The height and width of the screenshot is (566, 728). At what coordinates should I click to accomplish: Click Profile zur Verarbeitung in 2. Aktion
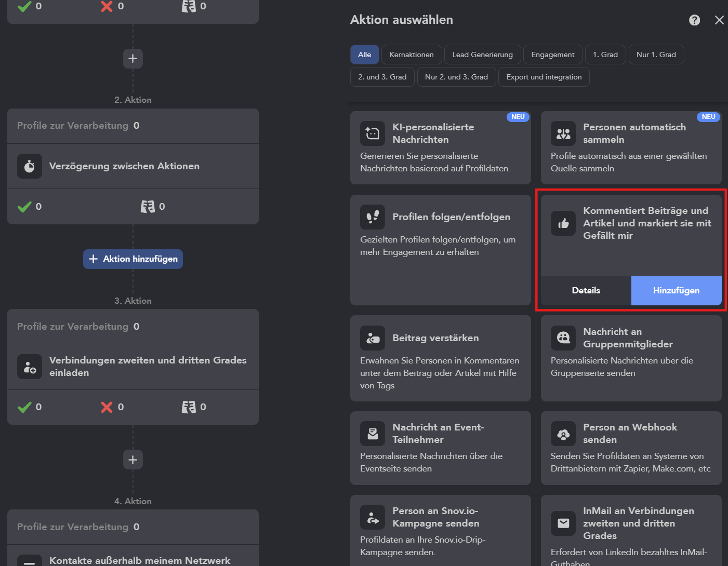[78, 126]
